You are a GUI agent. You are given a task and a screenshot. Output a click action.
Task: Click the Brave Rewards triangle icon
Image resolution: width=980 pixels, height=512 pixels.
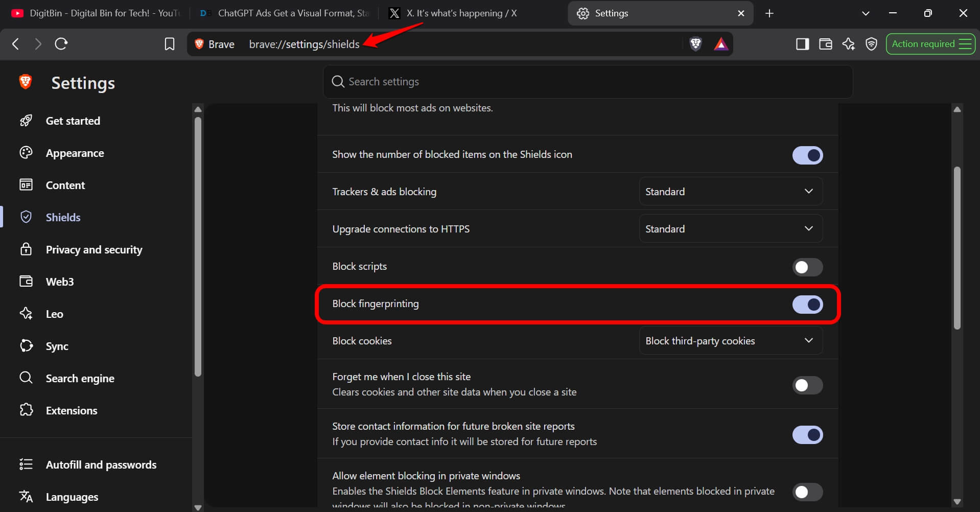pyautogui.click(x=721, y=44)
